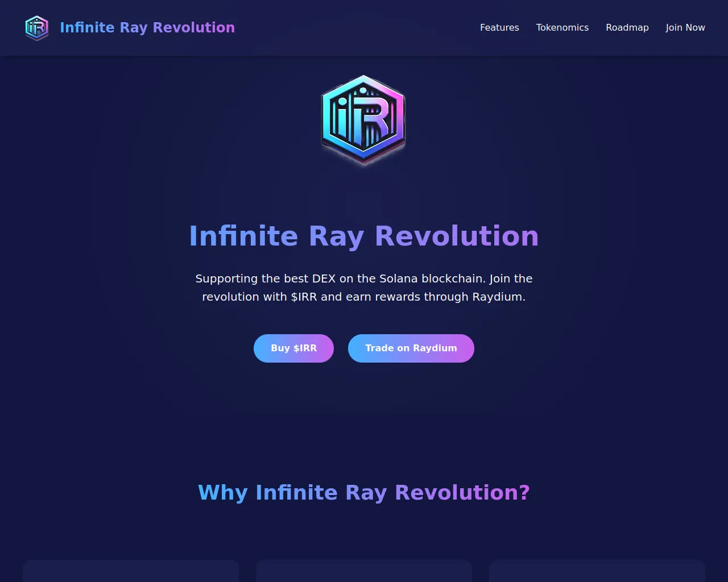Open the Tokenomics nav item

coord(562,27)
